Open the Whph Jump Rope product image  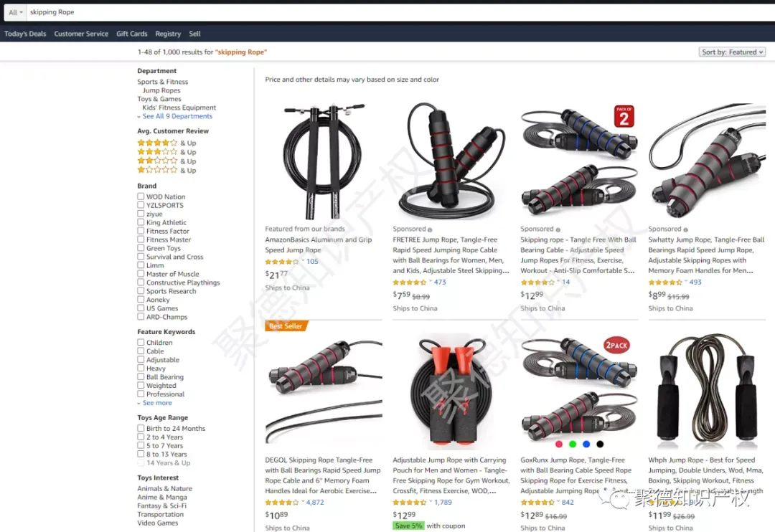pyautogui.click(x=708, y=391)
